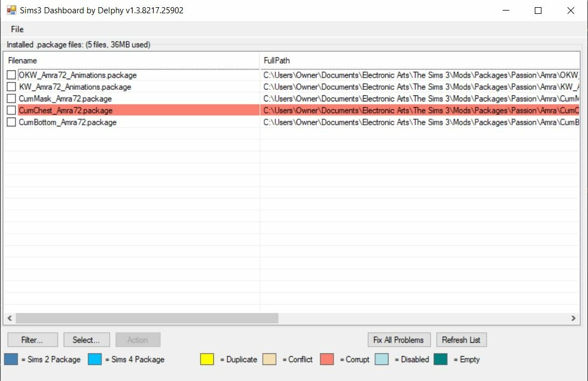This screenshot has height=381, width=588.
Task: Open the File menu
Action: point(17,29)
